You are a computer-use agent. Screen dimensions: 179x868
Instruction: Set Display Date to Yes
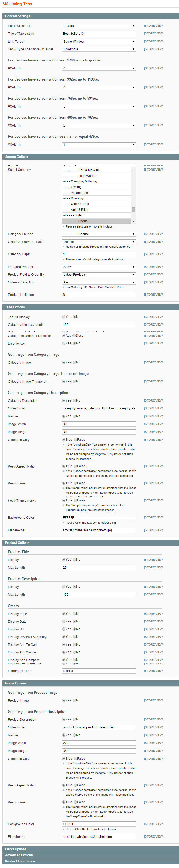pyautogui.click(x=64, y=621)
